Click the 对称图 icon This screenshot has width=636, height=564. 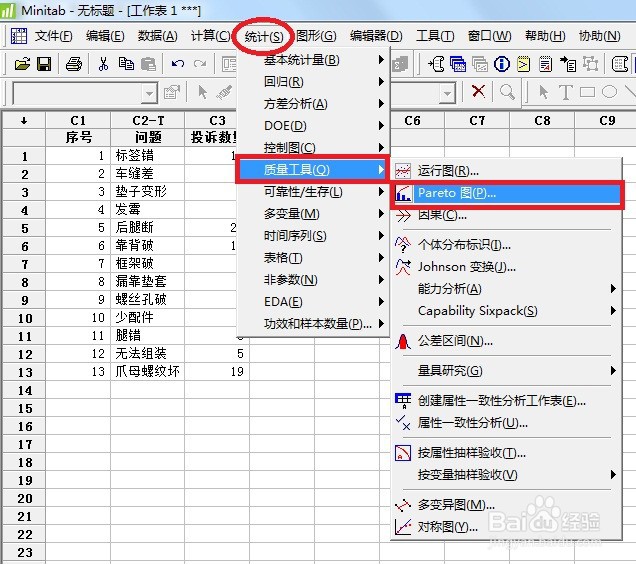click(403, 527)
